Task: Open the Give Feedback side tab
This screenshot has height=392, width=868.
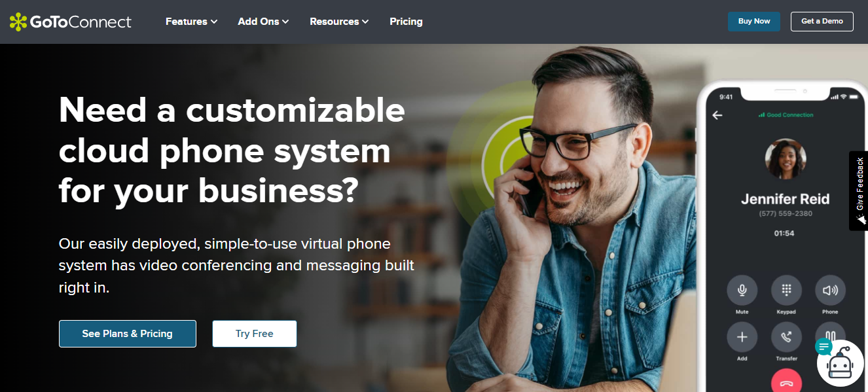Action: [x=859, y=191]
